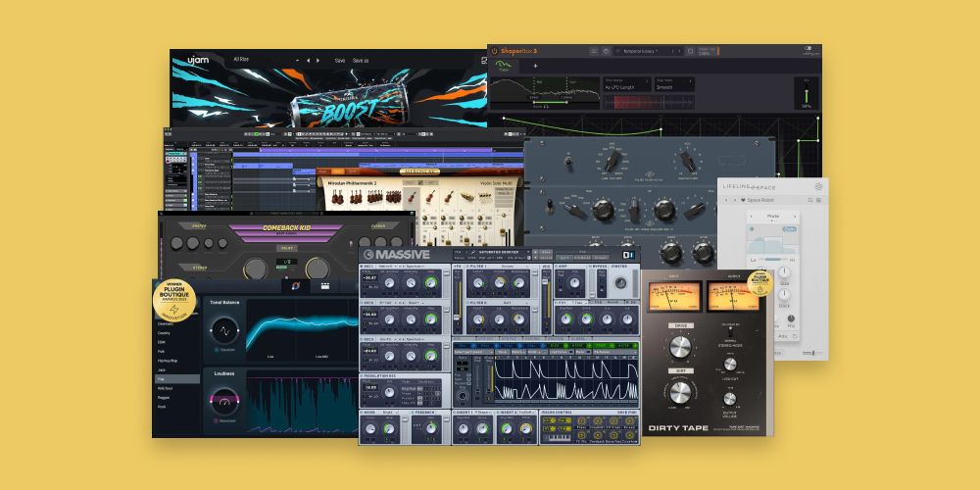Open the As LFO Length dropdown
Viewport: 980px width, 490px height.
coord(627,84)
